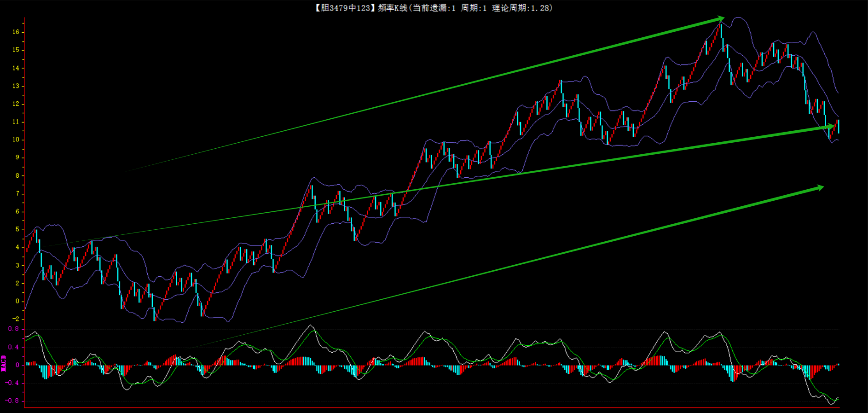The image size is (868, 413).
Task: Click the top green trendline arrowhead
Action: pos(720,19)
